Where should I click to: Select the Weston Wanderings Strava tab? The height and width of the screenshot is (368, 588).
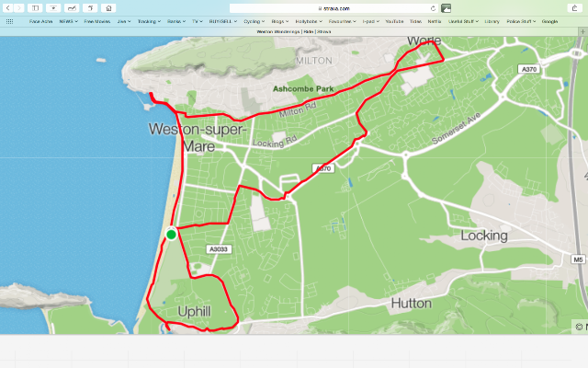coord(294,32)
